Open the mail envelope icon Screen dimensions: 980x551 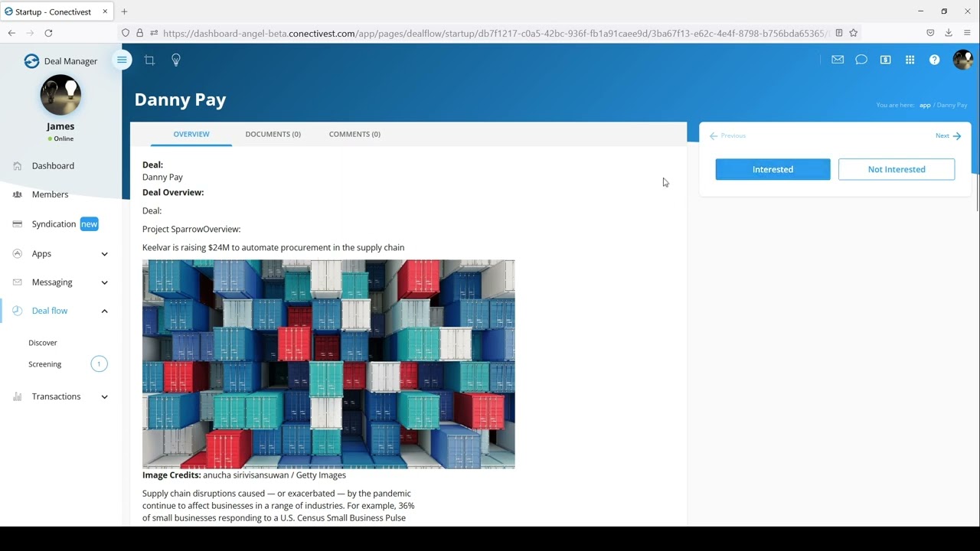click(x=838, y=60)
